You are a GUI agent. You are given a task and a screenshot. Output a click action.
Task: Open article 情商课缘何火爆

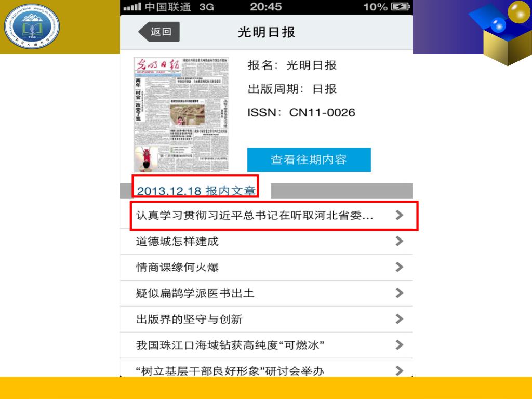267,267
